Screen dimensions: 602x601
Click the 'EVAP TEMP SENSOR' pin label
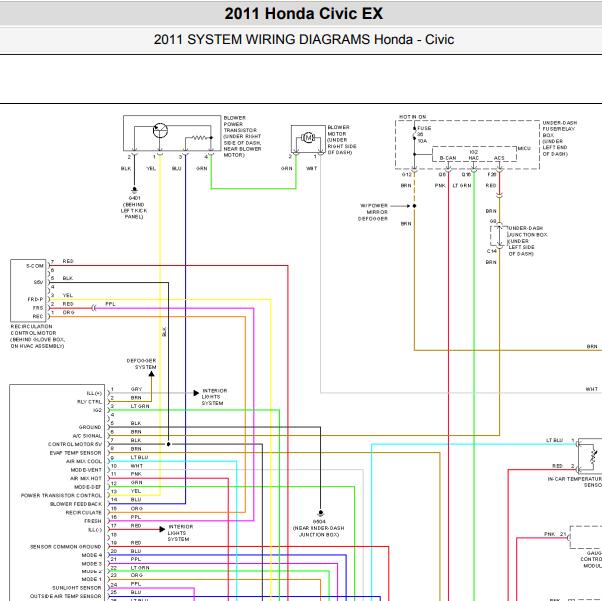76,453
